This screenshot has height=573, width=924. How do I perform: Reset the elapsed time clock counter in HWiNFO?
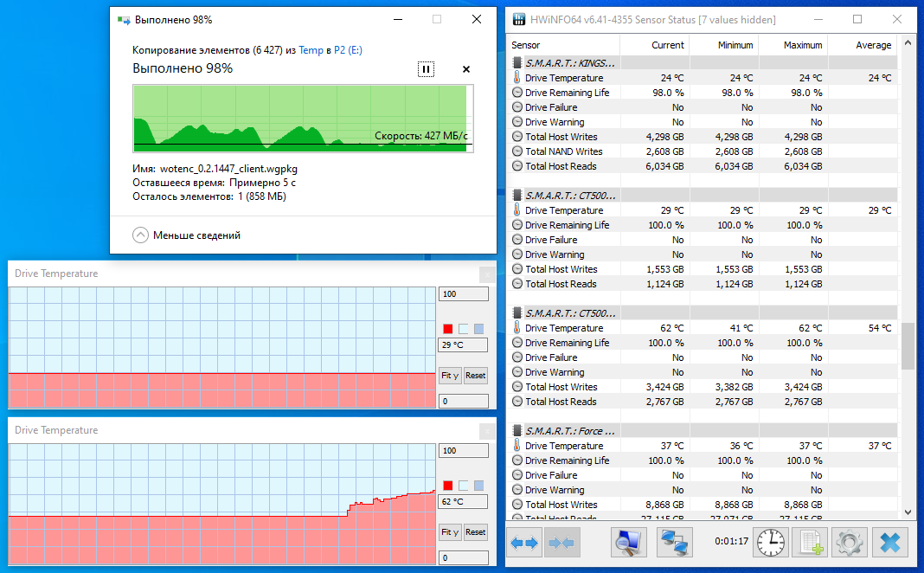(x=770, y=542)
